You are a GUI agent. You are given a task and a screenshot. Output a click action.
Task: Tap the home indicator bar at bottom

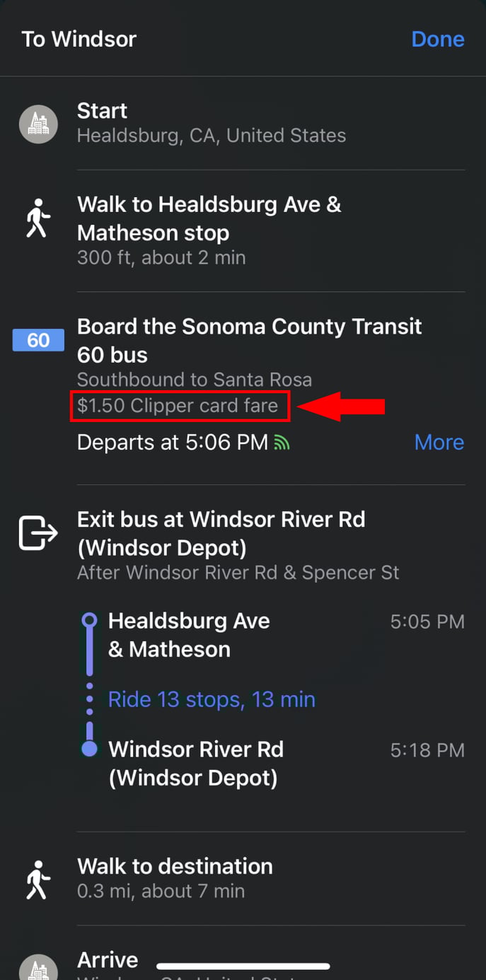point(243,966)
